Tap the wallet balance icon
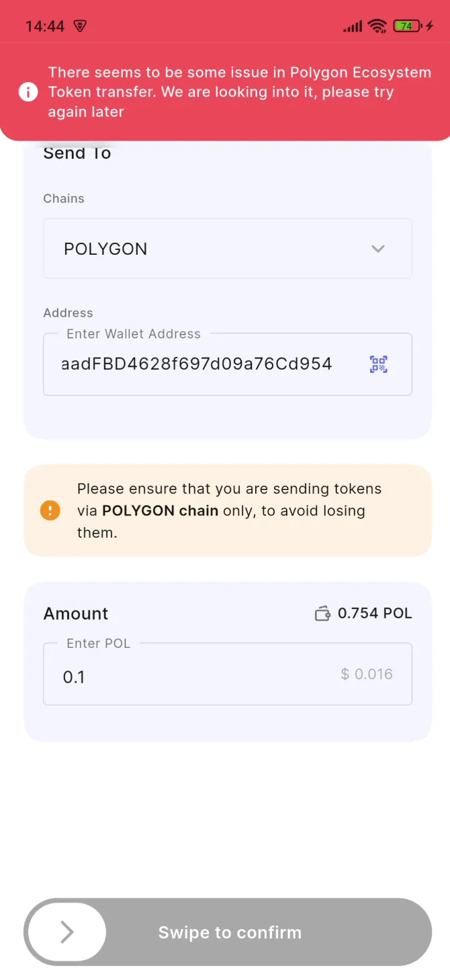450x980 pixels. point(322,614)
